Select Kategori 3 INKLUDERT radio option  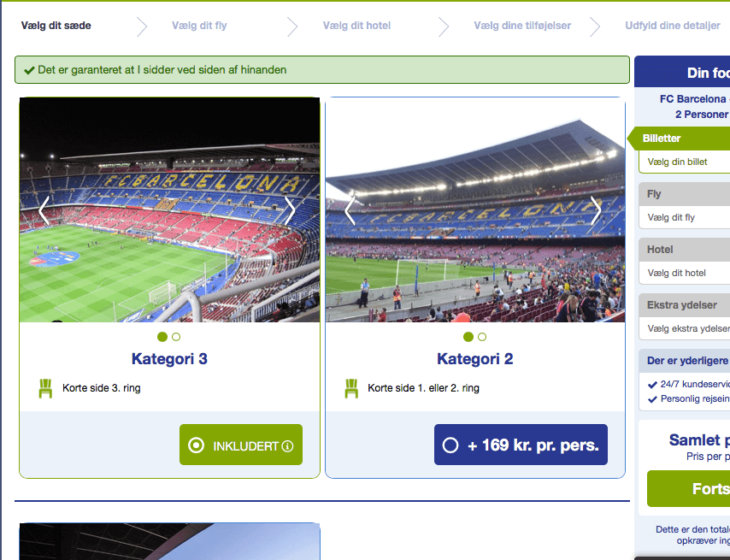pyautogui.click(x=196, y=445)
